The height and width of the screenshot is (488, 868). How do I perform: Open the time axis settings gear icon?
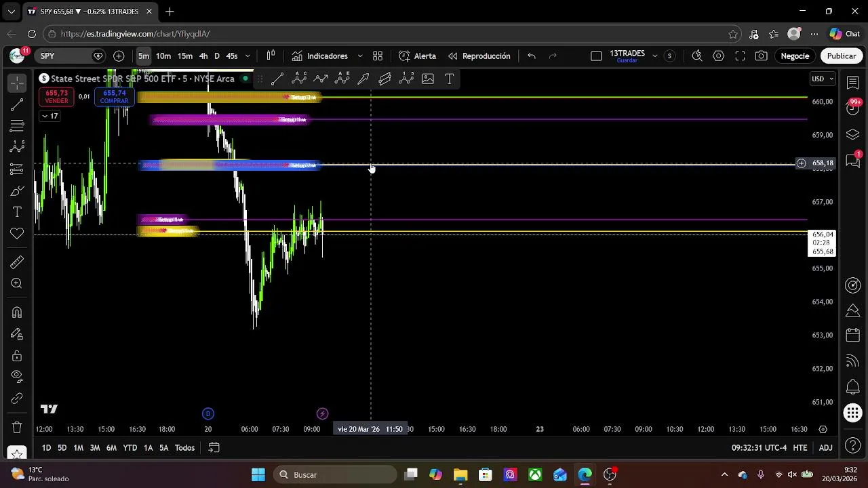[823, 429]
